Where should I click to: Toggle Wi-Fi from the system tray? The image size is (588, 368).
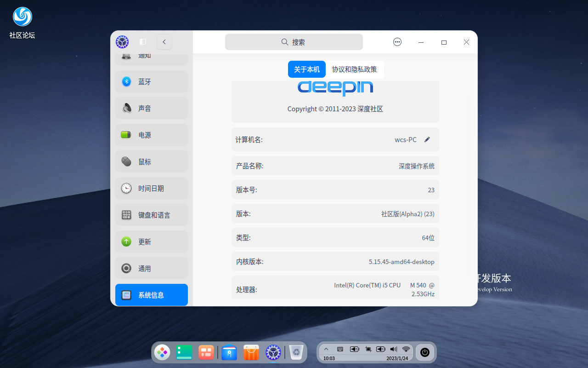406,349
